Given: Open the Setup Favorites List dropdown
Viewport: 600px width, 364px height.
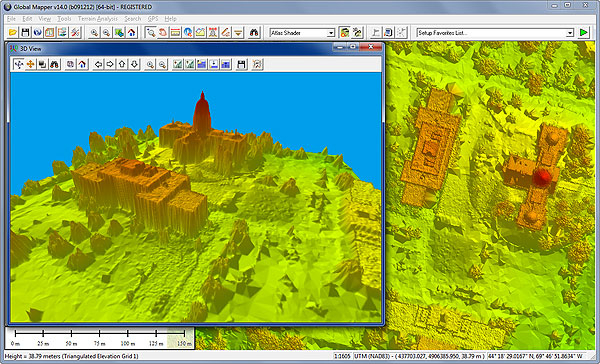Looking at the screenshot, I should click(495, 33).
